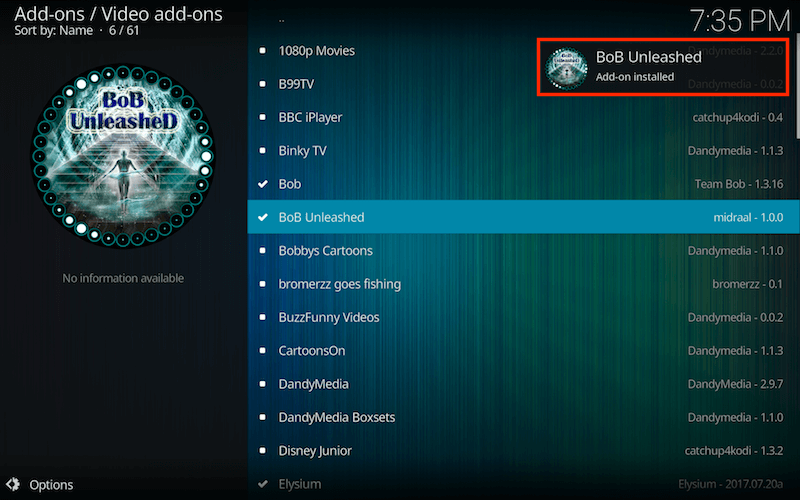Image resolution: width=800 pixels, height=500 pixels.
Task: Click the BoB Unleashed notification icon
Action: (x=566, y=68)
